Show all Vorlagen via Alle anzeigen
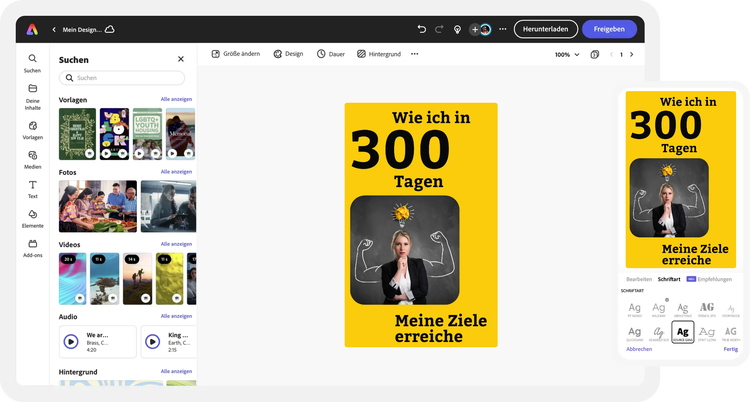 [x=176, y=99]
